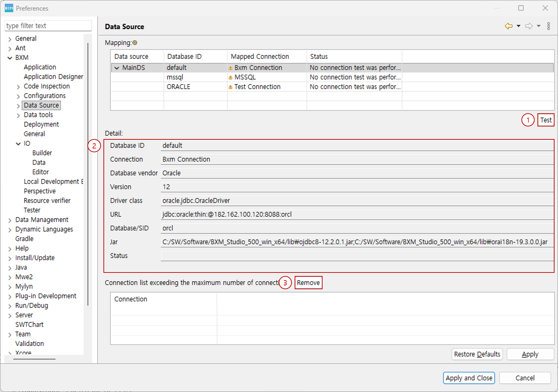Click the BXM Preferences window icon
This screenshot has height=392, width=558.
(x=9, y=8)
